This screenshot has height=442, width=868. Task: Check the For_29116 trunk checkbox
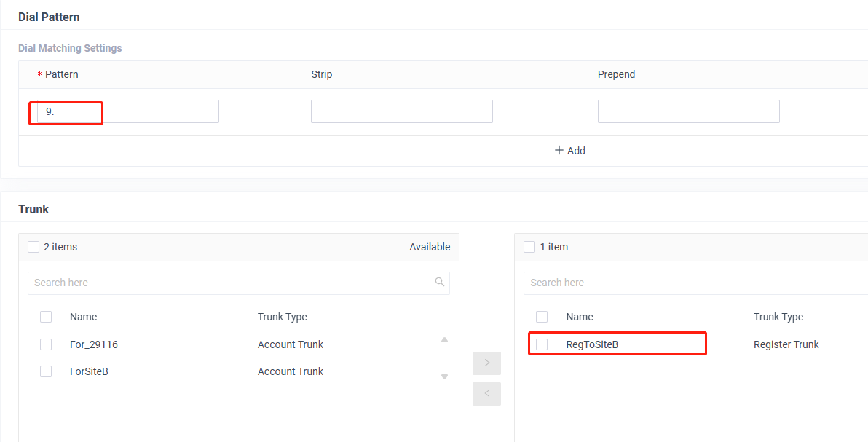46,344
